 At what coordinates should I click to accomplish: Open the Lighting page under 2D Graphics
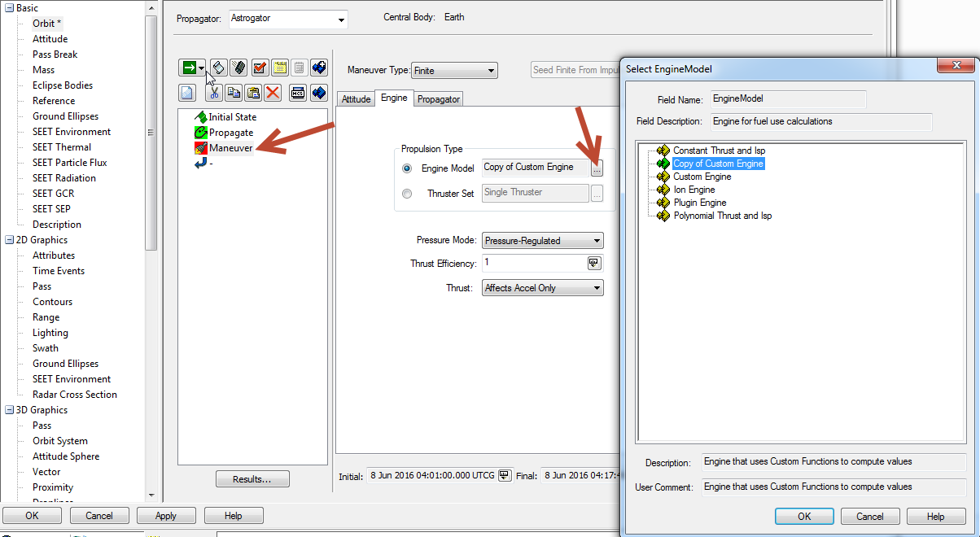pos(50,333)
